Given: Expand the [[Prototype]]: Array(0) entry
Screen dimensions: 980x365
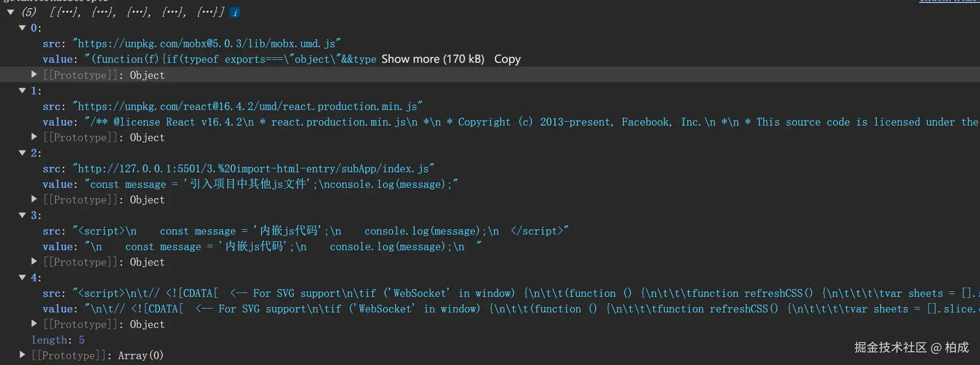Looking at the screenshot, I should [x=22, y=355].
